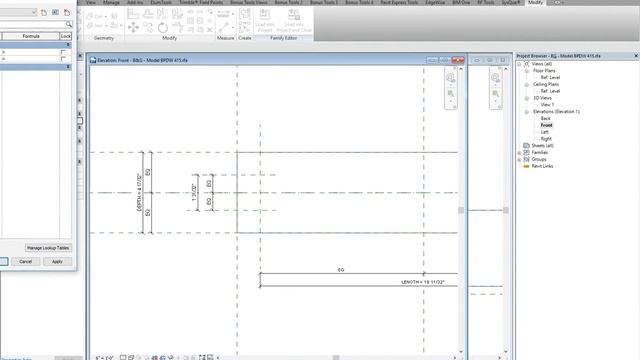Viewport: 640px width, 360px height.
Task: Click the Revit Links icon in Project Browser
Action: pyautogui.click(x=527, y=166)
